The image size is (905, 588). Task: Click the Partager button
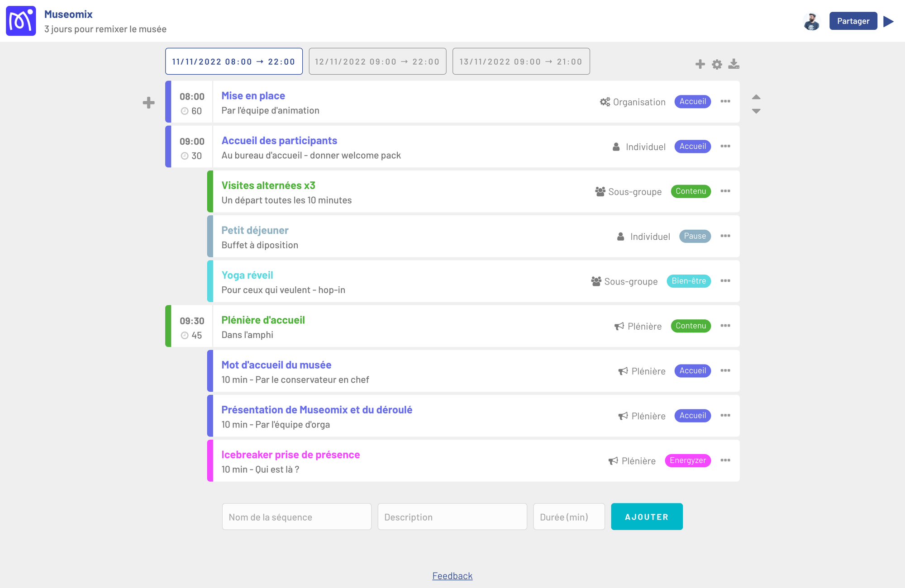[x=853, y=21]
